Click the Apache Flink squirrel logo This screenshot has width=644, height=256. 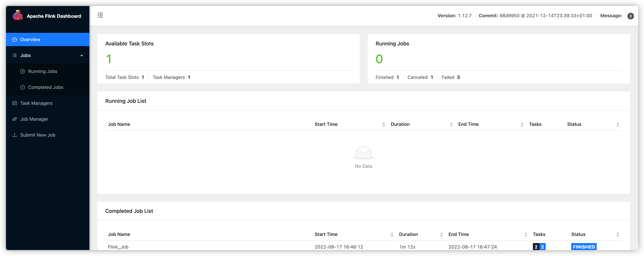point(17,15)
